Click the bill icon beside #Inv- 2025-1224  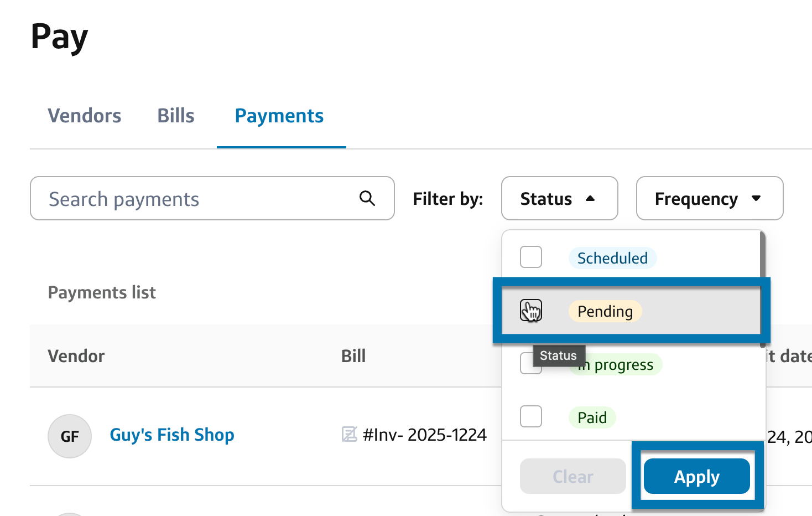click(349, 435)
